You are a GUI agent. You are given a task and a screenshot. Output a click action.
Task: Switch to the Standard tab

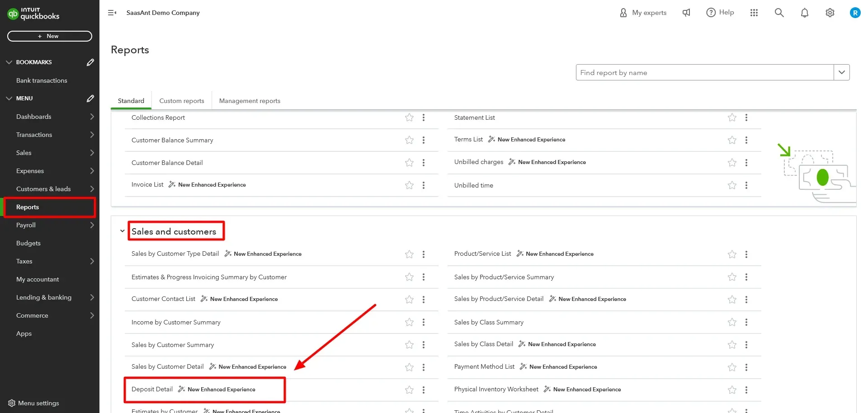131,101
